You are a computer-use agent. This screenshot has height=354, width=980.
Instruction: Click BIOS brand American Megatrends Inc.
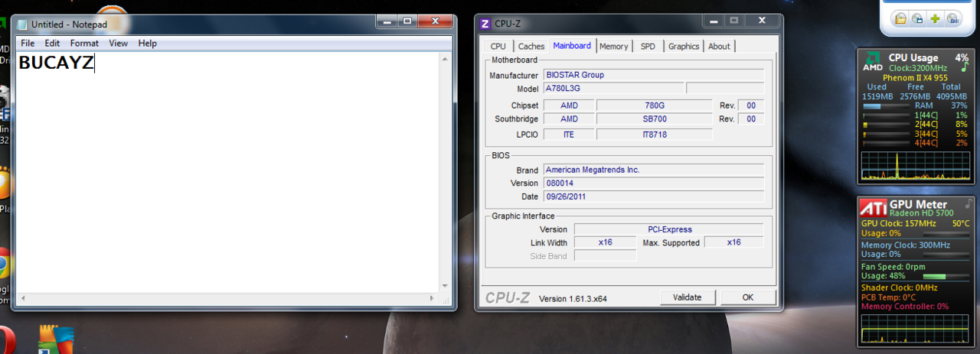pos(653,170)
